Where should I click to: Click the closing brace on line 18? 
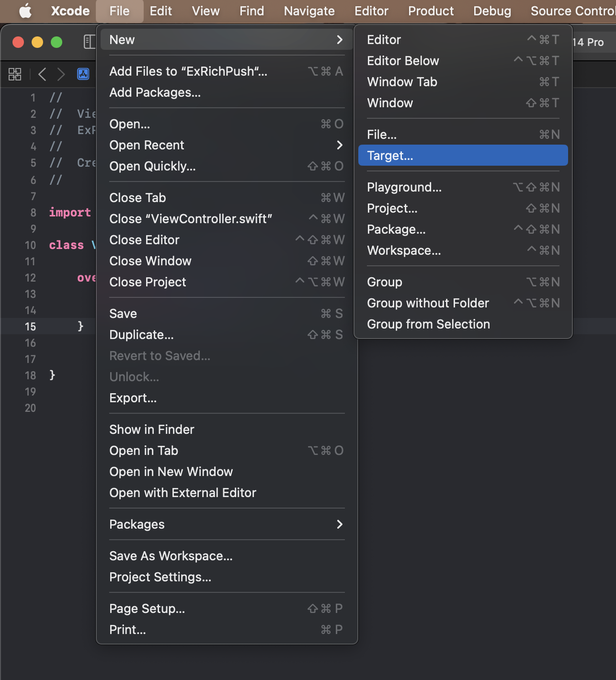[x=52, y=375]
